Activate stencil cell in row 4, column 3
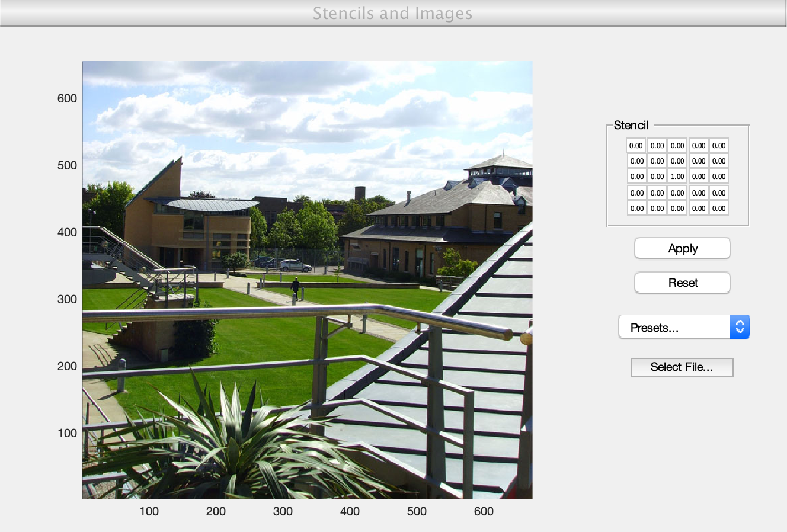This screenshot has width=787, height=532. coord(677,193)
